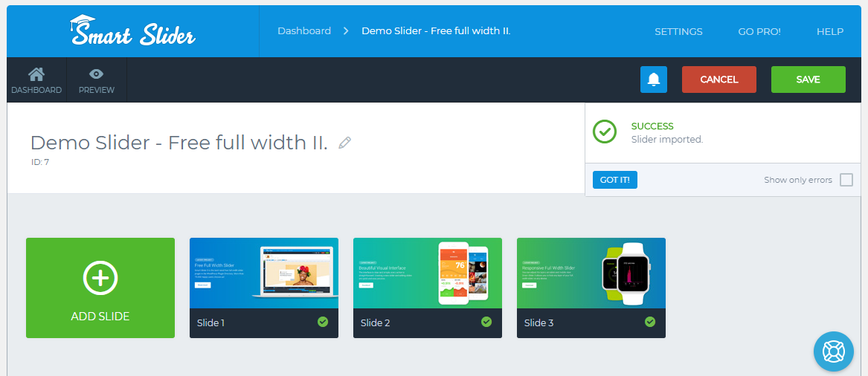
Task: Click the green success checkmark icon
Action: [x=605, y=132]
